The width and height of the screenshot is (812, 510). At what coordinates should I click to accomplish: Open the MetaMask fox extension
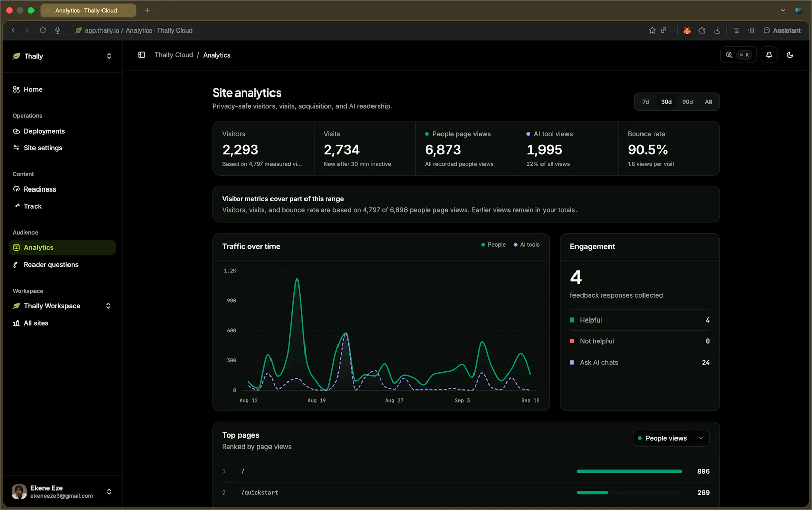(x=687, y=30)
